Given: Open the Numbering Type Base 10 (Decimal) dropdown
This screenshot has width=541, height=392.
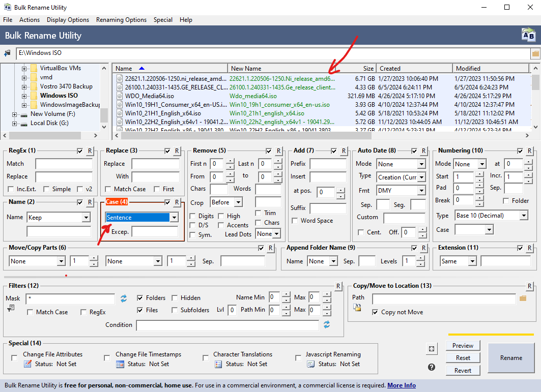Looking at the screenshot, I should (x=524, y=216).
